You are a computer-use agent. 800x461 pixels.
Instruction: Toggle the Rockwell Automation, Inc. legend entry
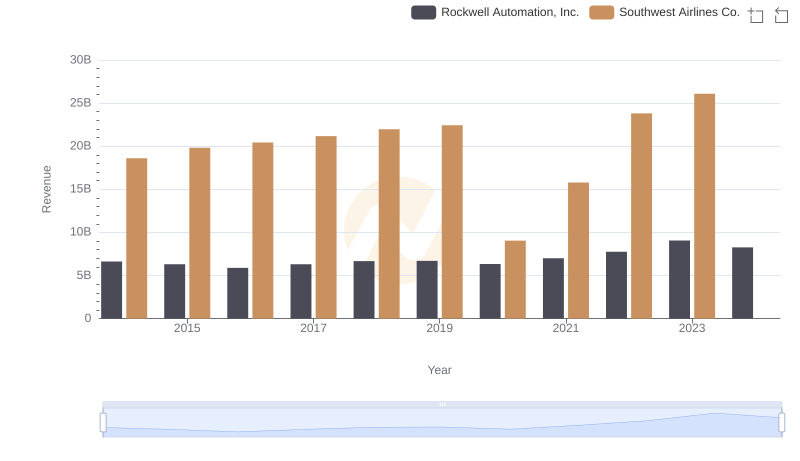(x=495, y=12)
